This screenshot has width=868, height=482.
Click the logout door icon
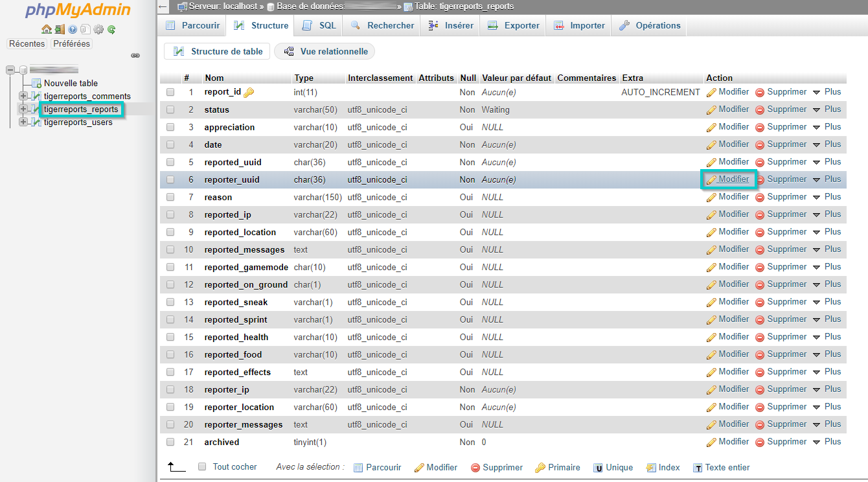click(60, 29)
